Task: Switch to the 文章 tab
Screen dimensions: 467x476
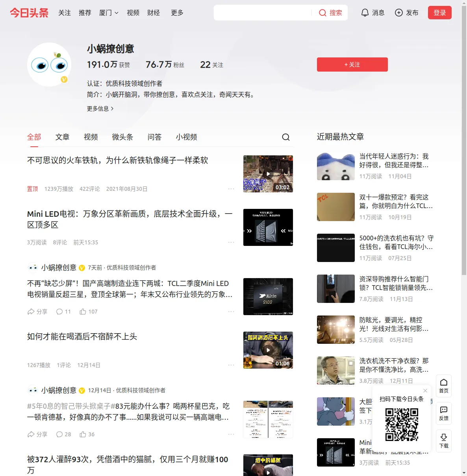Action: pyautogui.click(x=63, y=137)
